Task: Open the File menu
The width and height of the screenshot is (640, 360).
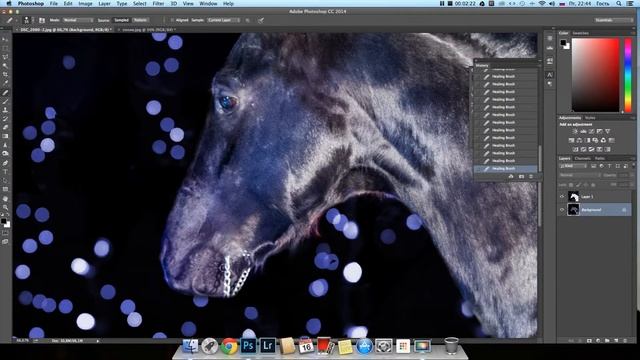Action: point(53,3)
